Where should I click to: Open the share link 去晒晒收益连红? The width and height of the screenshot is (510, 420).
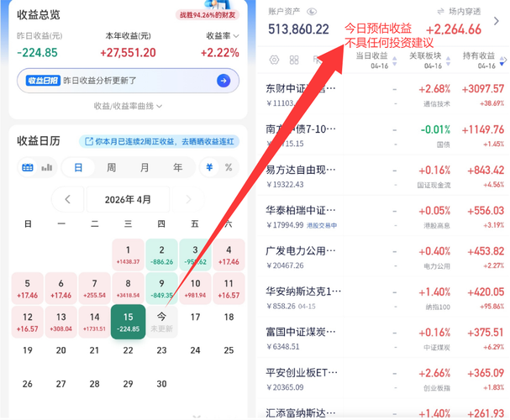pos(159,141)
